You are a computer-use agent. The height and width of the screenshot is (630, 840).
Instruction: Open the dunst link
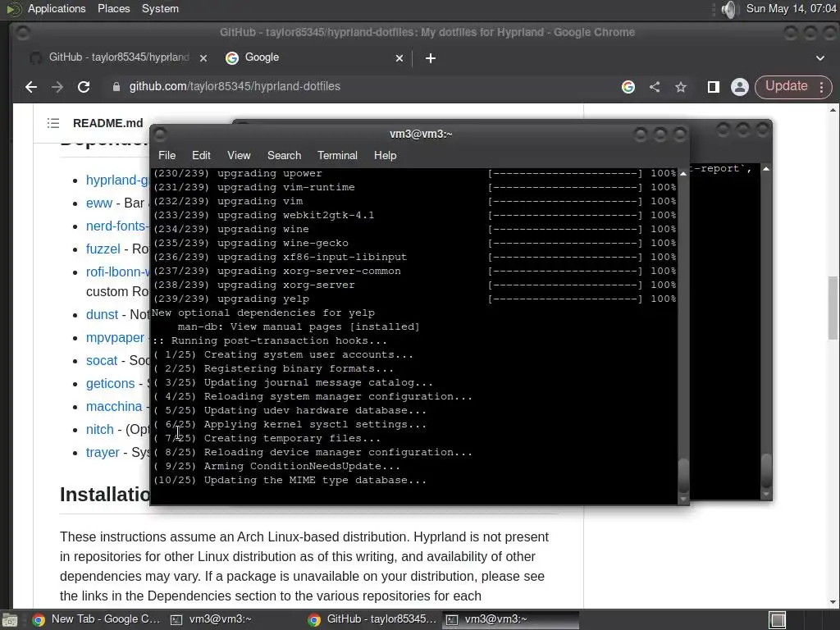click(x=102, y=314)
